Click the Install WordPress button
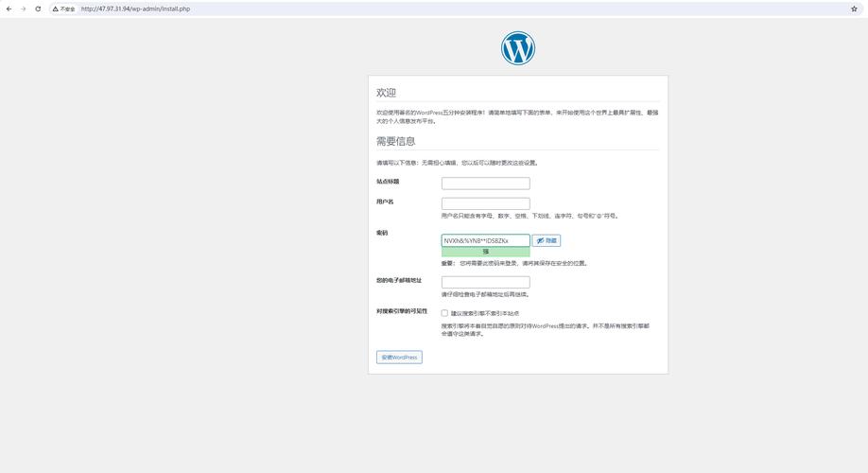 tap(399, 358)
